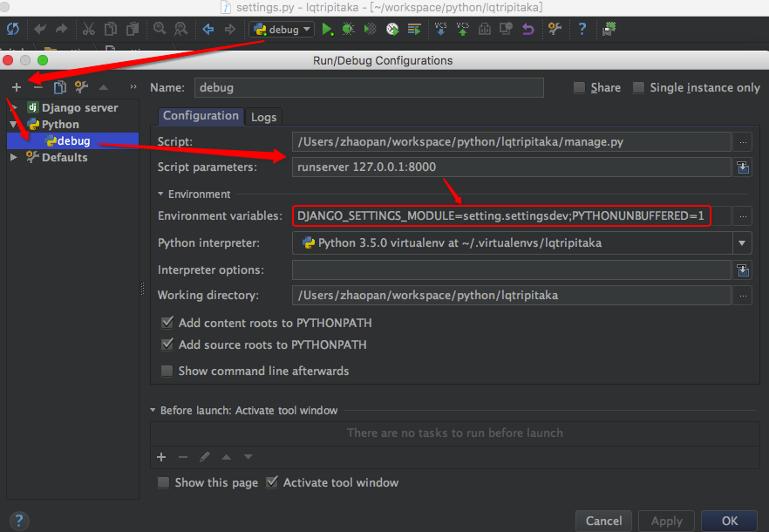Click the VCS compare icon

pos(506,30)
